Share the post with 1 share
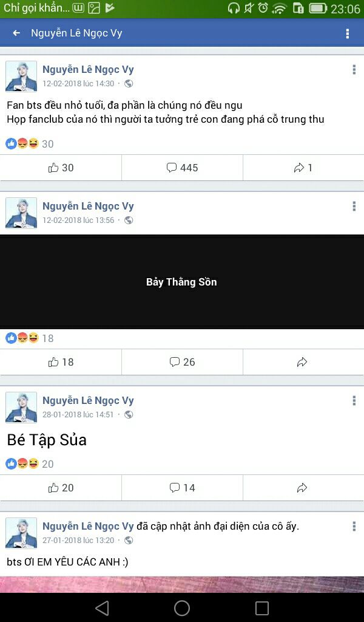 [303, 168]
